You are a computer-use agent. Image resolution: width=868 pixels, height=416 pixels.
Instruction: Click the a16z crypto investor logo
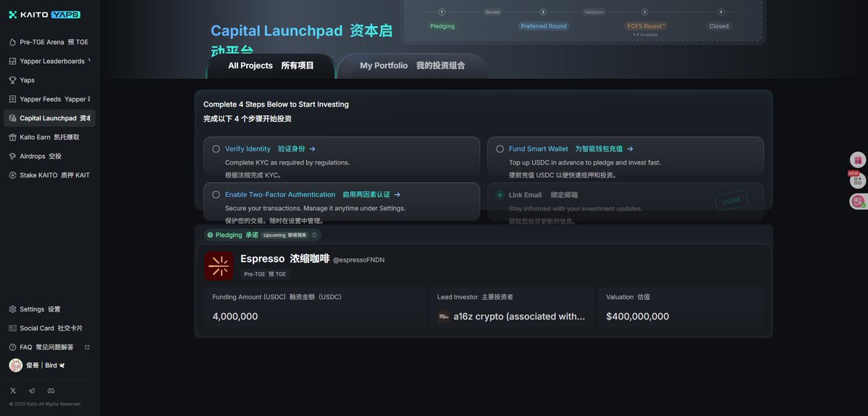(443, 316)
